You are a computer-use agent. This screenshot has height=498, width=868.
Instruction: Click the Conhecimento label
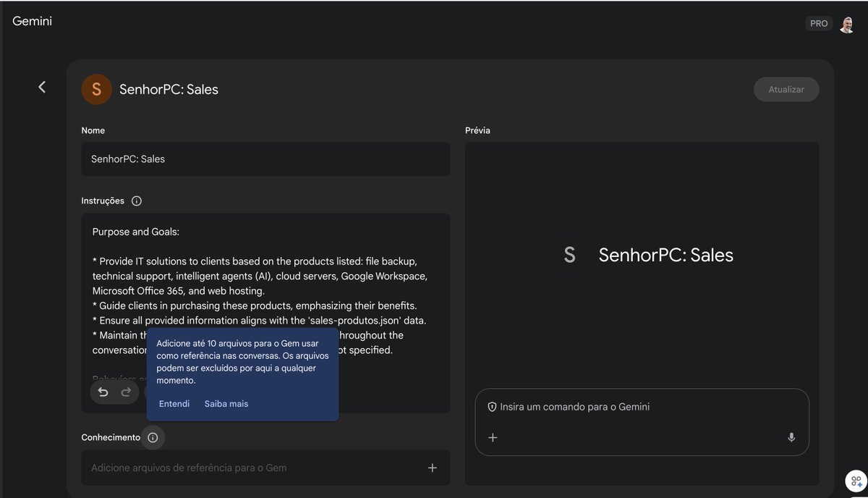[x=111, y=437]
